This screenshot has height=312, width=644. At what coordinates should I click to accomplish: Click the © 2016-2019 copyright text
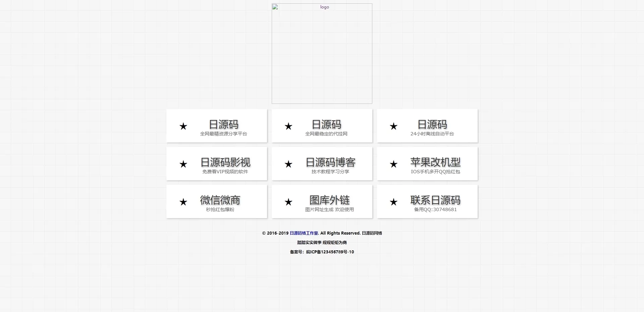275,233
